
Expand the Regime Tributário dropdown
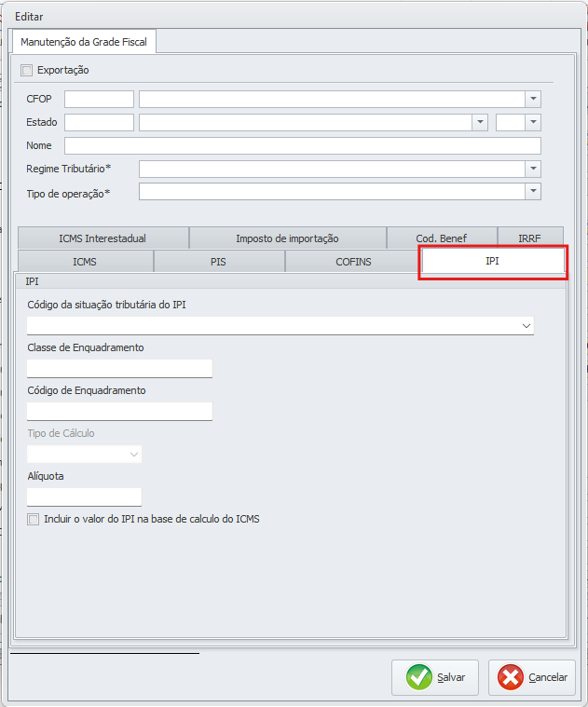pos(533,169)
